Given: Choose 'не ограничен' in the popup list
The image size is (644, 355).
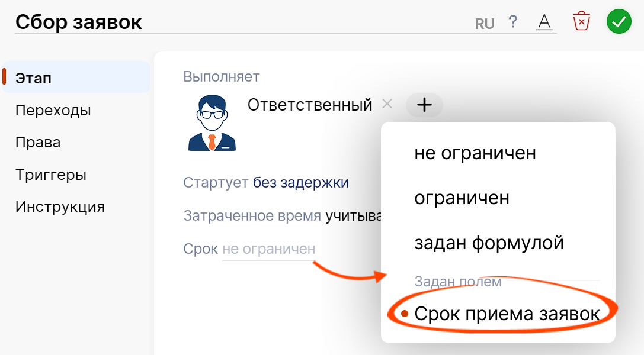Looking at the screenshot, I should click(475, 153).
